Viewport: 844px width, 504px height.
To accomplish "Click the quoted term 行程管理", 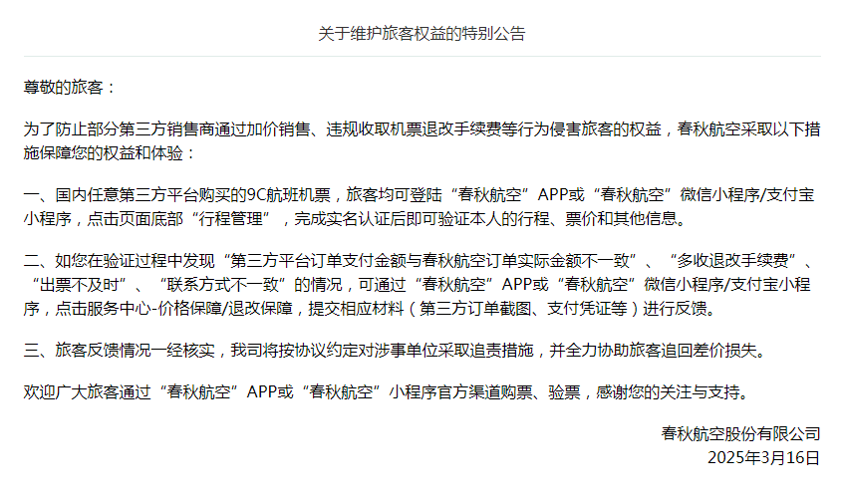I will coord(236,218).
